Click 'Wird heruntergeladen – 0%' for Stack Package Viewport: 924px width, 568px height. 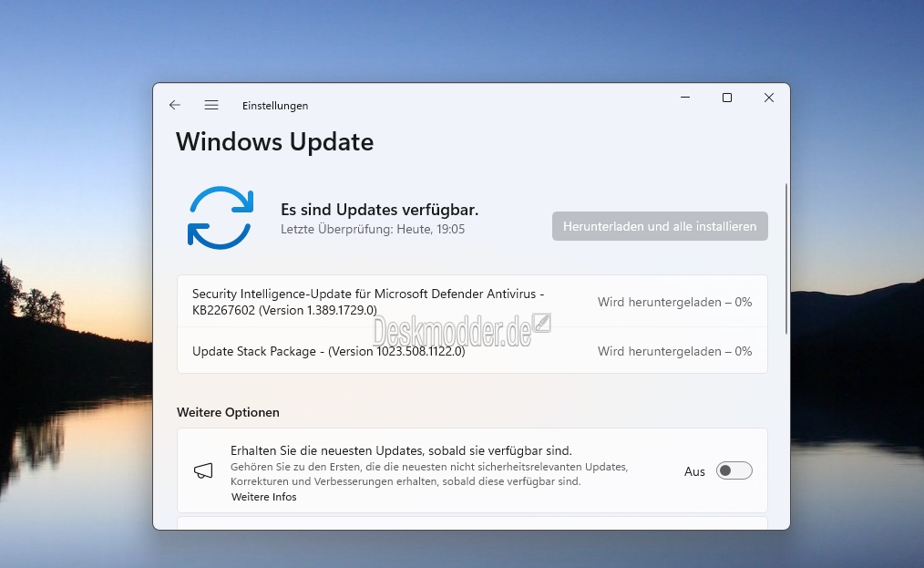click(x=674, y=352)
